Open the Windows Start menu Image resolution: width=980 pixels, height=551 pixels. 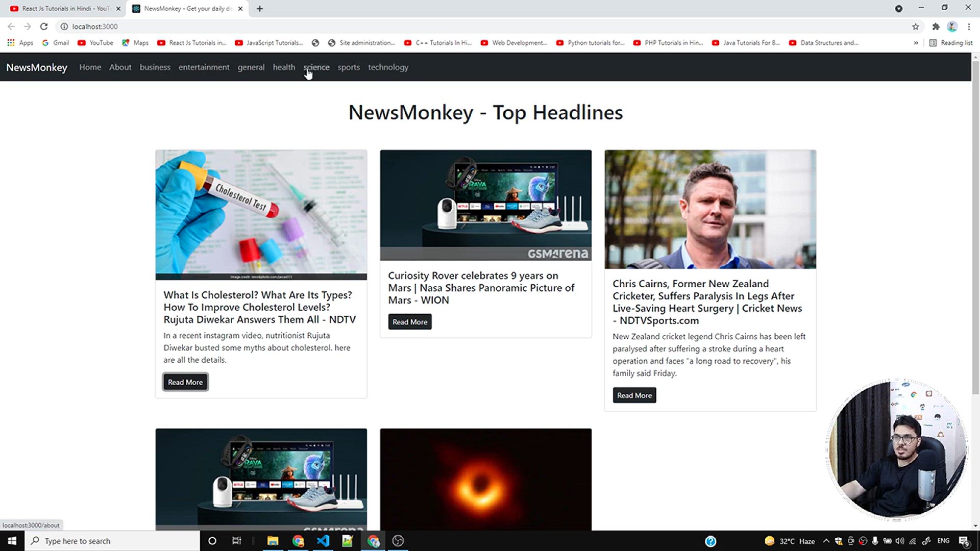click(12, 541)
